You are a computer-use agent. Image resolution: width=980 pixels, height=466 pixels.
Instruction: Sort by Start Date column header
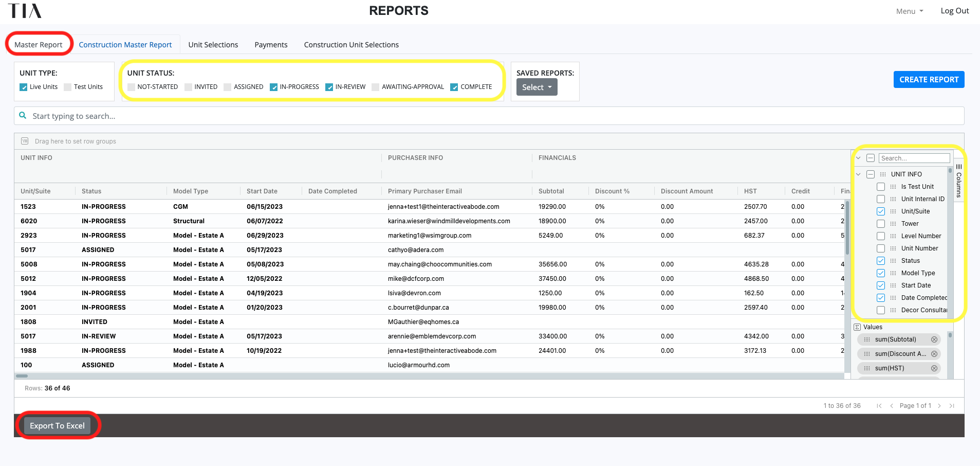[x=262, y=191]
